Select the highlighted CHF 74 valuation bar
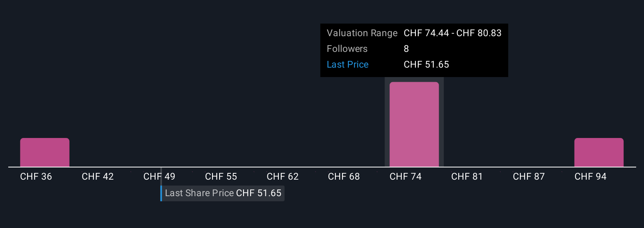Screen dimensions: 644x228 (x=414, y=125)
